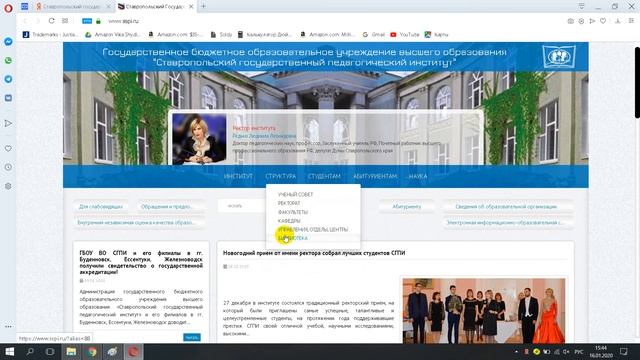Screen dimensions: 640x360
Task: Select УЧЕНЫЙ СОВЕТ in dropdown
Action: (296, 195)
